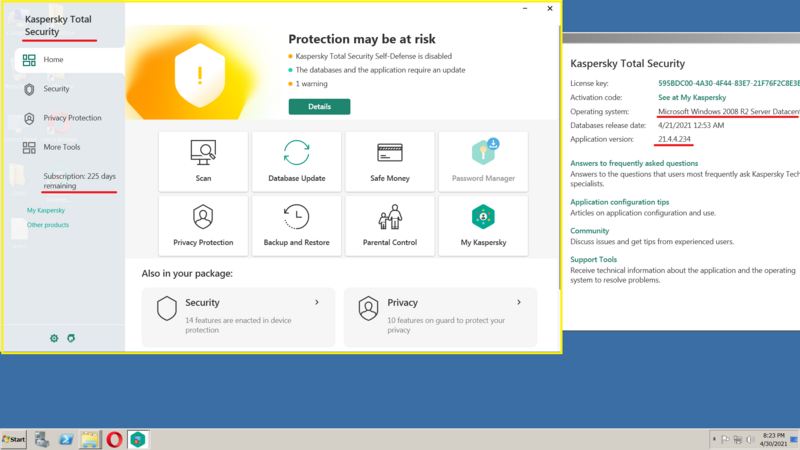Expand the Privacy package card
This screenshot has height=450, width=800.
pyautogui.click(x=440, y=317)
